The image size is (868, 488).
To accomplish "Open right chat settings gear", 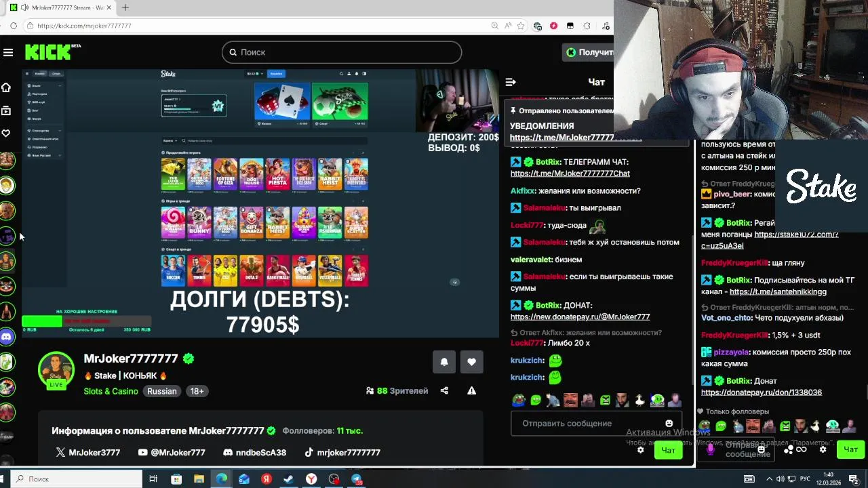I will pos(823,449).
